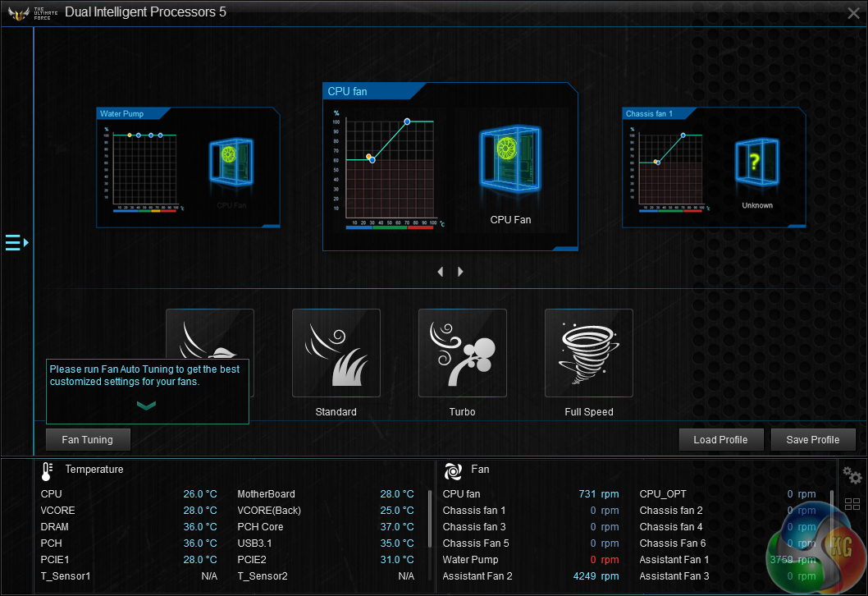
Task: Click the T_Sensor1 N/A row
Action: coord(129,576)
